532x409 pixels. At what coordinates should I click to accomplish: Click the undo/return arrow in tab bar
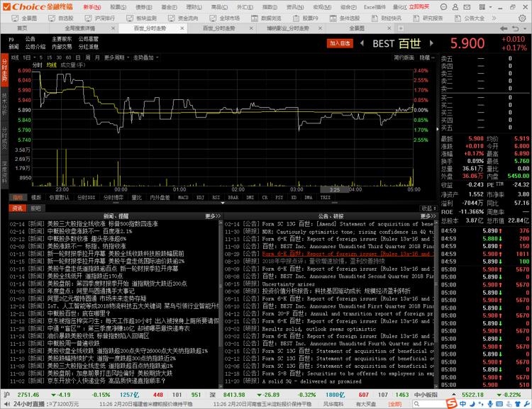point(516,28)
